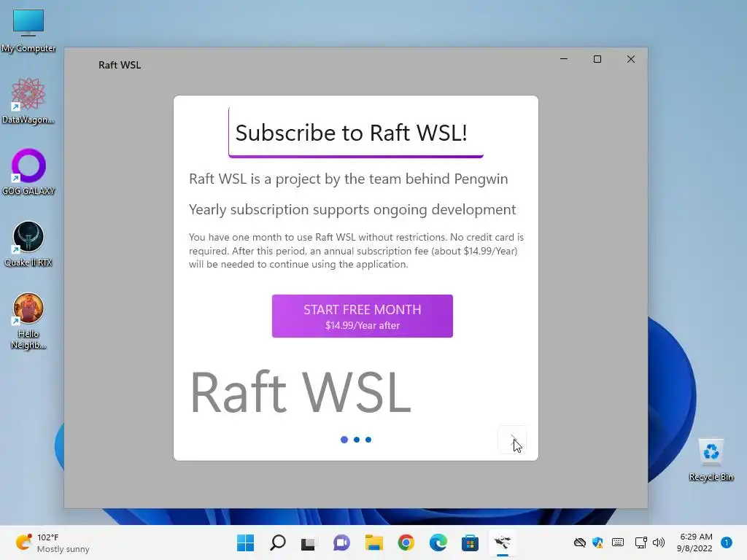The height and width of the screenshot is (560, 747).
Task: Close the Raft WSL window
Action: click(x=631, y=59)
